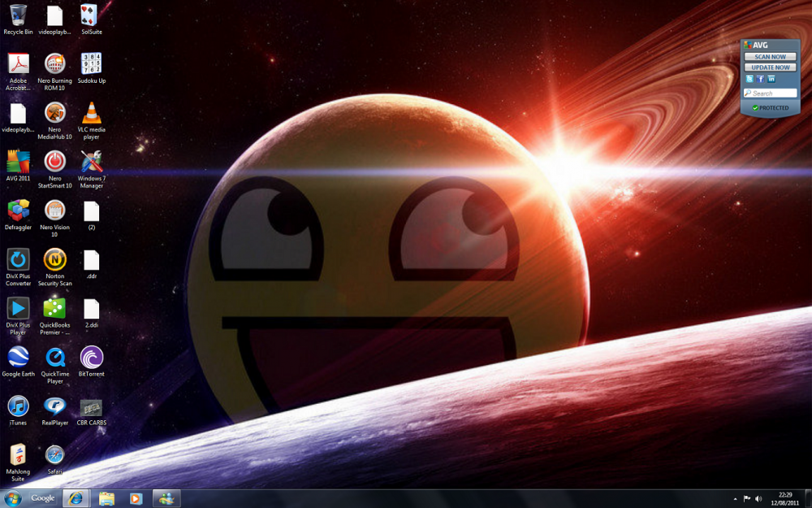Show hidden icons in system tray
Viewport: 812px width, 508px height.
[736, 499]
